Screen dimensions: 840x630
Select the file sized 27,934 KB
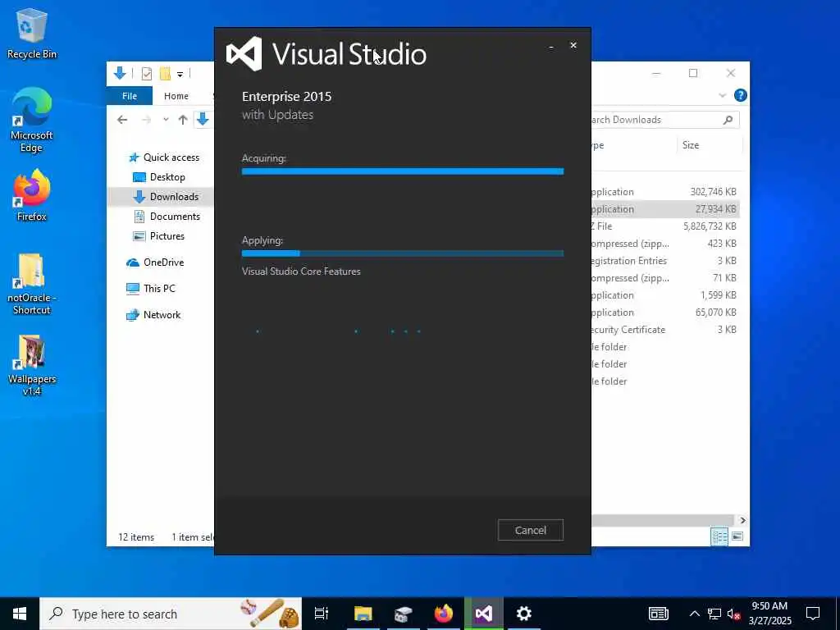tap(667, 209)
